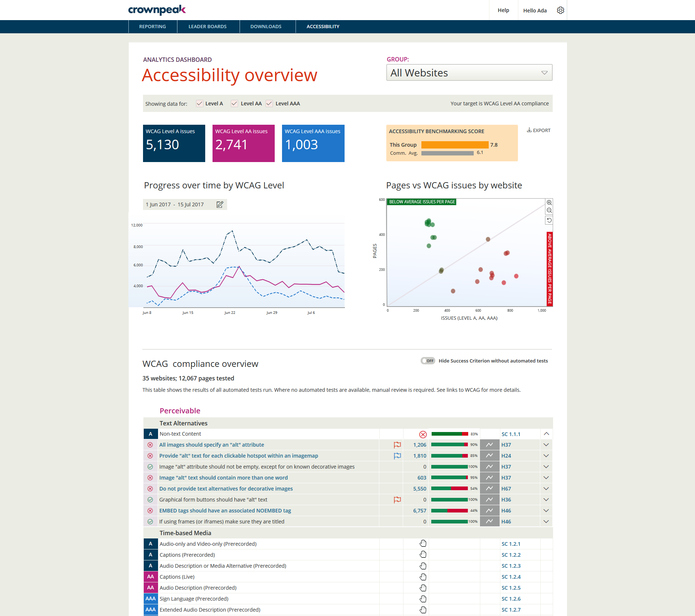The height and width of the screenshot is (616, 695).
Task: Open settings via the gear icon
Action: (560, 10)
